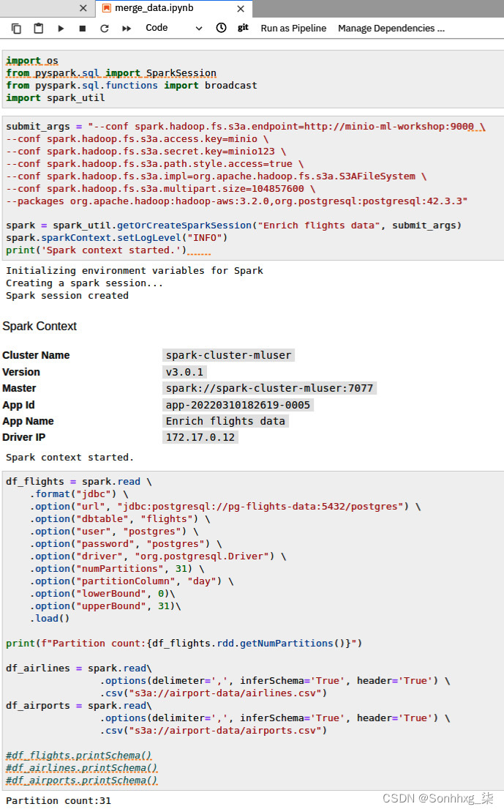
Task: Click app id value app-20220310182619-0005
Action: pyautogui.click(x=238, y=405)
